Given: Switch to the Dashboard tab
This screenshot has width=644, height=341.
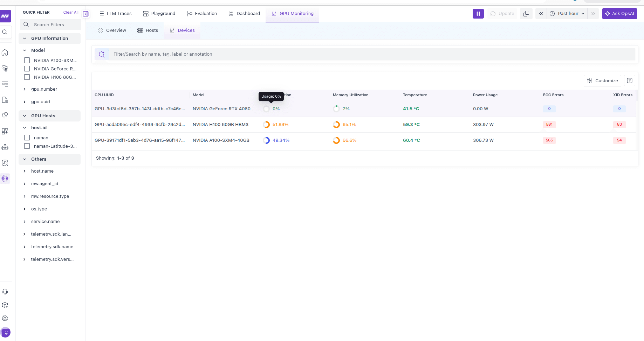Looking at the screenshot, I should [244, 14].
